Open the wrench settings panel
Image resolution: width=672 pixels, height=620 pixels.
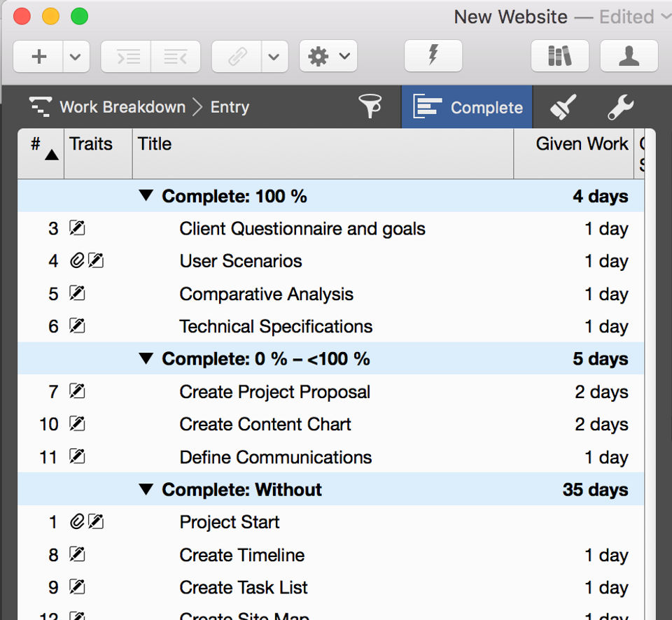point(619,107)
